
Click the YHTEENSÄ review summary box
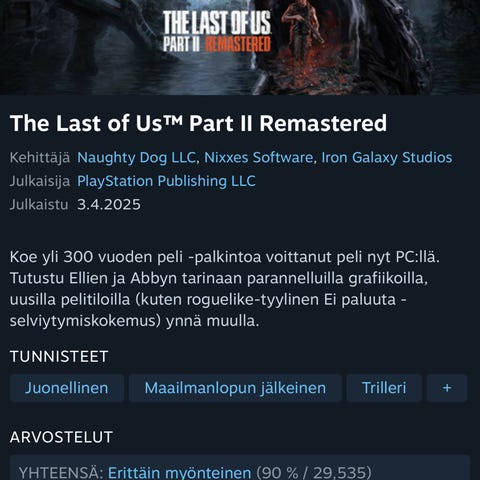click(240, 468)
